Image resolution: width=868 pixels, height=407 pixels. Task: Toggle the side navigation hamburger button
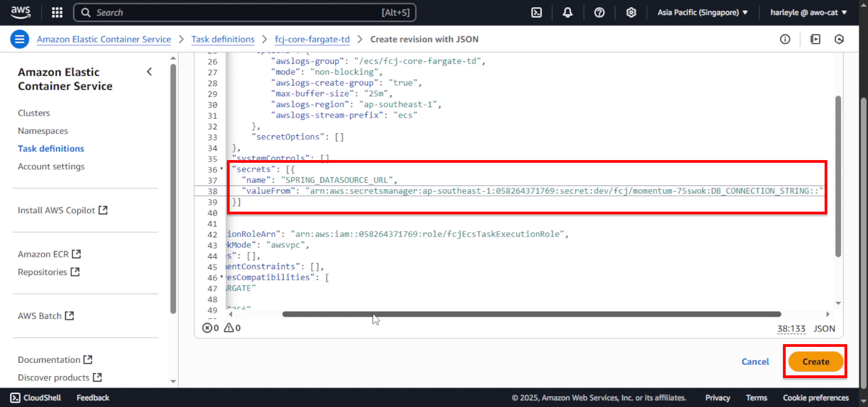click(x=19, y=39)
